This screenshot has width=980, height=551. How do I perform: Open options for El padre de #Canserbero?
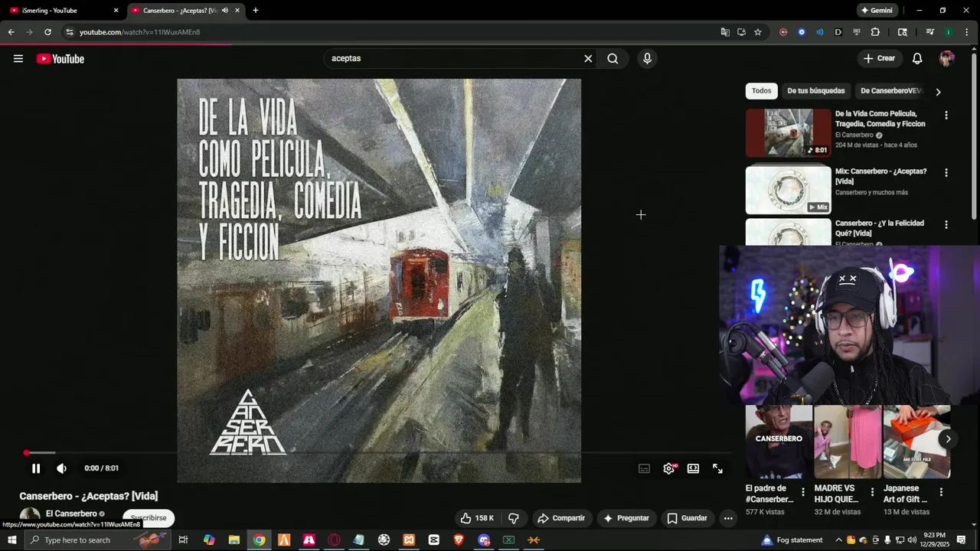pos(803,492)
